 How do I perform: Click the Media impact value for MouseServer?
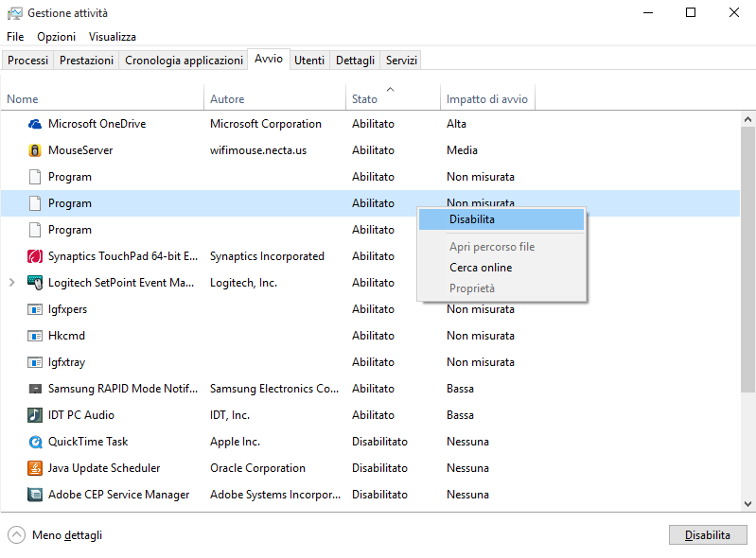[x=462, y=150]
